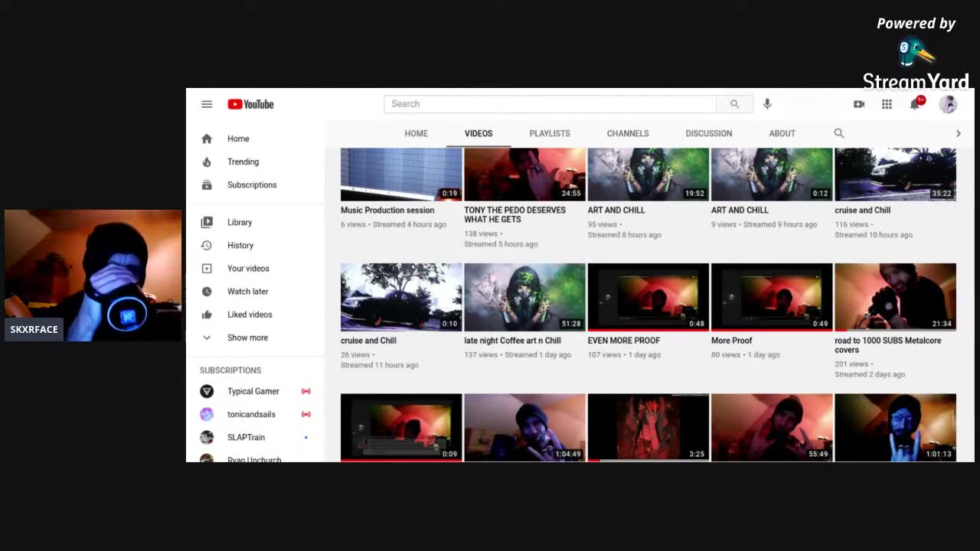Screen dimensions: 980x551
Task: Click the History clock icon
Action: (207, 245)
